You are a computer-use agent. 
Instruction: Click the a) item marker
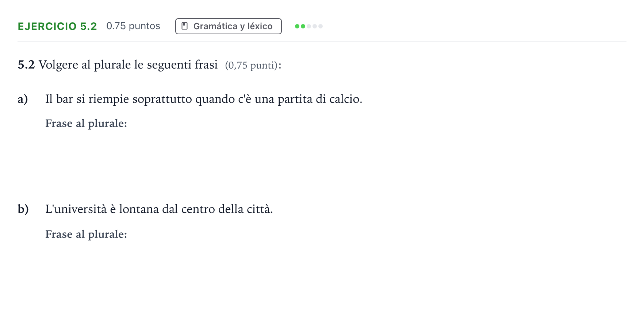coord(23,99)
